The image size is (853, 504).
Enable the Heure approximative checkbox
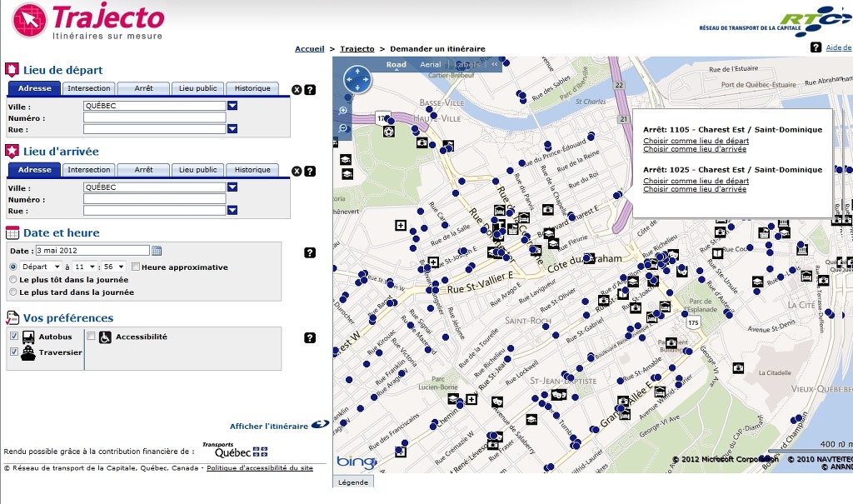(136, 267)
